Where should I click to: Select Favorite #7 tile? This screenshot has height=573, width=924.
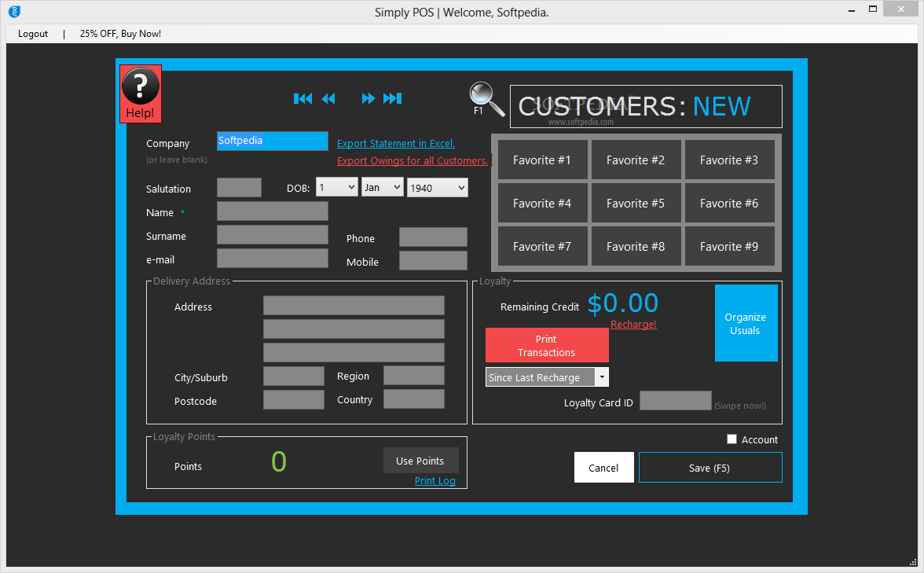tap(542, 247)
